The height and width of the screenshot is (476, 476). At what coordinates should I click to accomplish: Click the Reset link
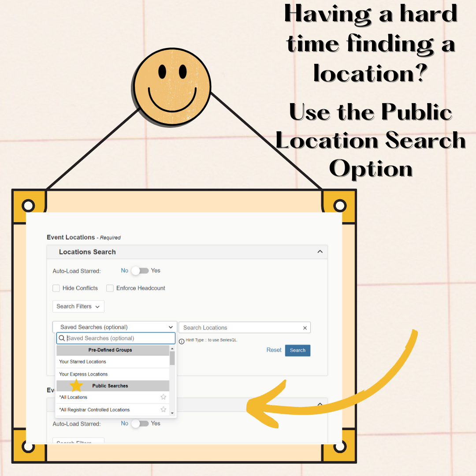274,350
